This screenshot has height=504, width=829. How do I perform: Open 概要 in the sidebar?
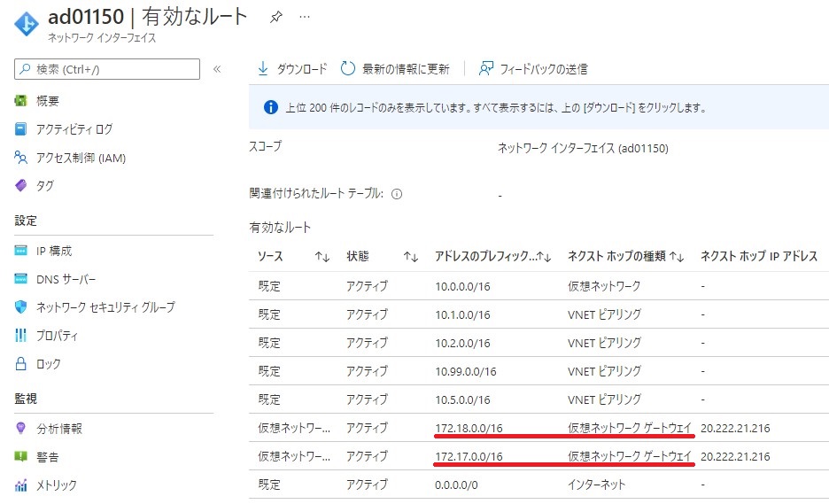47,101
